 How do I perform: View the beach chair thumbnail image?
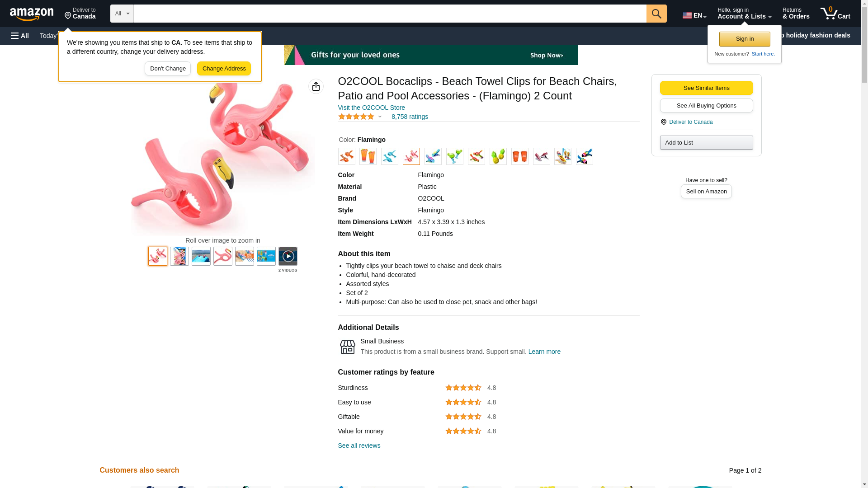pos(201,256)
